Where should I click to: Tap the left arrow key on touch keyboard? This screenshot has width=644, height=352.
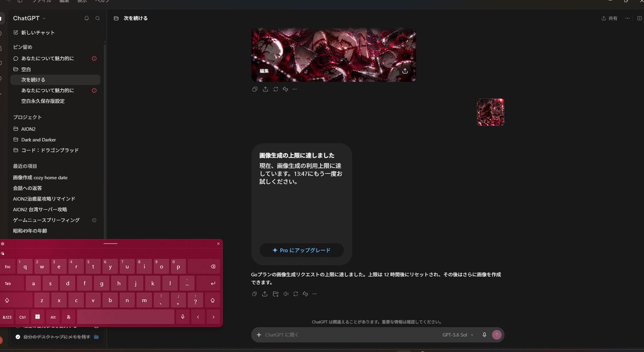tap(198, 317)
